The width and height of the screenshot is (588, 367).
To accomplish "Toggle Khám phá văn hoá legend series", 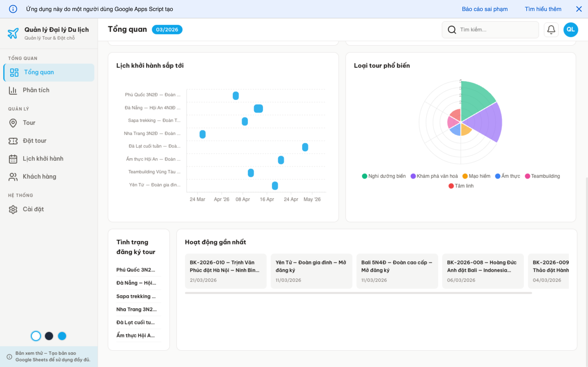I will [434, 176].
